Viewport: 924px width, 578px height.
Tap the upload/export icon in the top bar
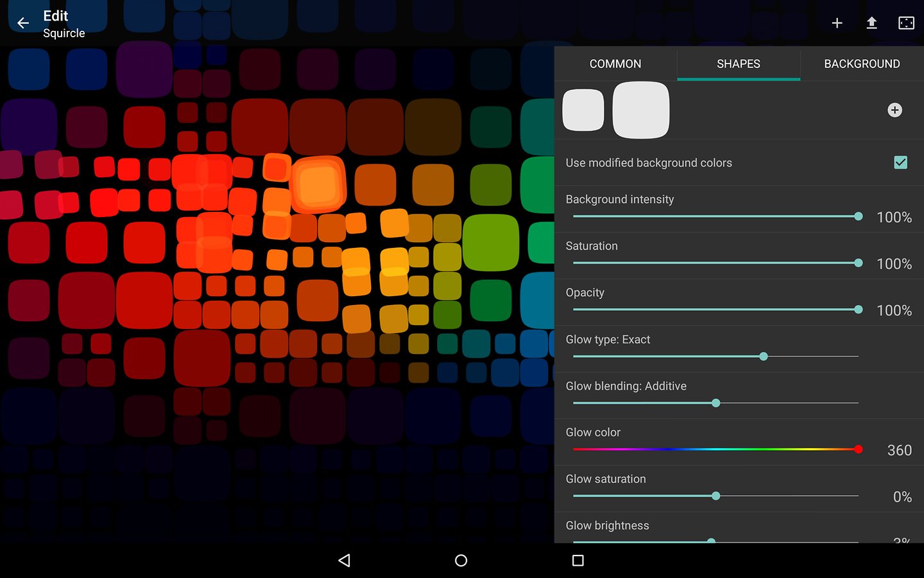[871, 22]
